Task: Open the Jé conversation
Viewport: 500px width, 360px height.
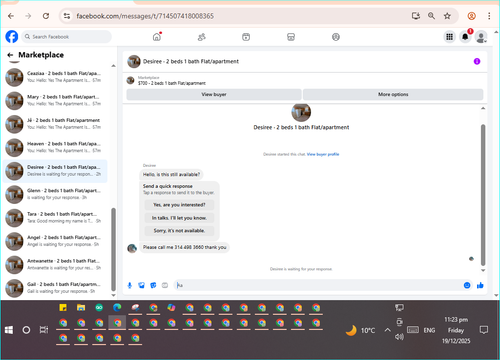Action: [x=55, y=124]
